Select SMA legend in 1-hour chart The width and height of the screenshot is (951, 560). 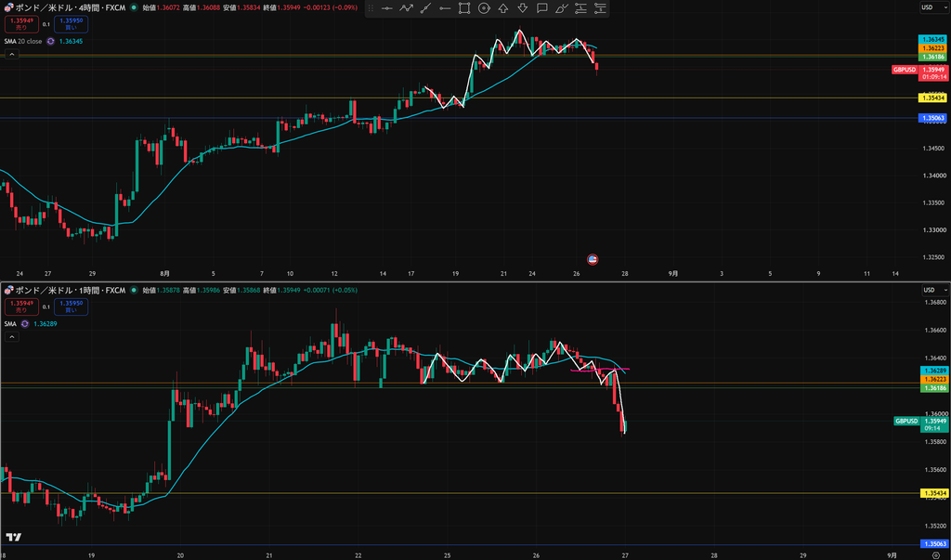pos(10,323)
